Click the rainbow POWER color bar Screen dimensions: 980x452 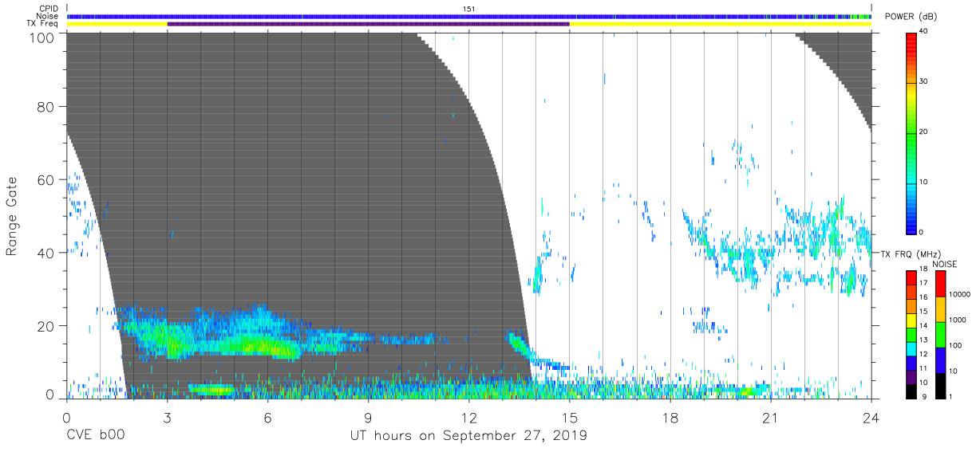[x=911, y=132]
